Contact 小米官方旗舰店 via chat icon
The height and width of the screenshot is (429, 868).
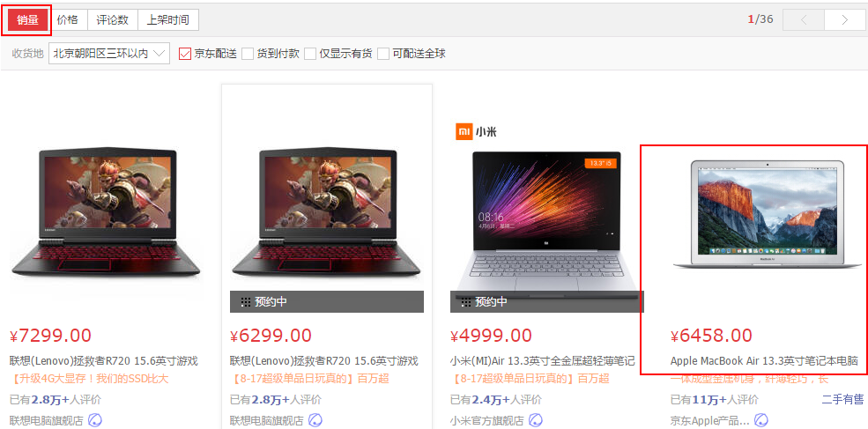click(x=536, y=420)
